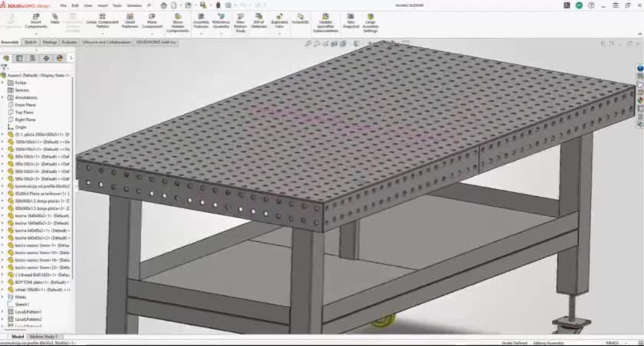Viewport: 644px width, 346px height.
Task: Select the Mate tool
Action: pos(55,19)
